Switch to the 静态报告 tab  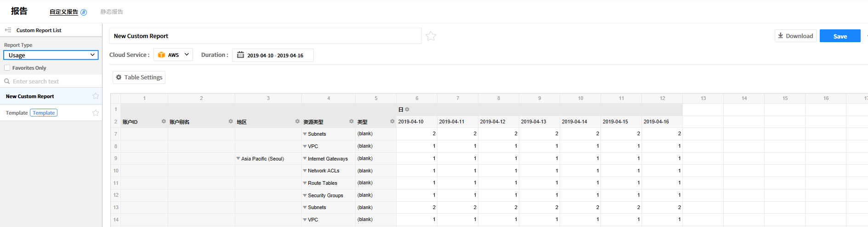(x=112, y=12)
